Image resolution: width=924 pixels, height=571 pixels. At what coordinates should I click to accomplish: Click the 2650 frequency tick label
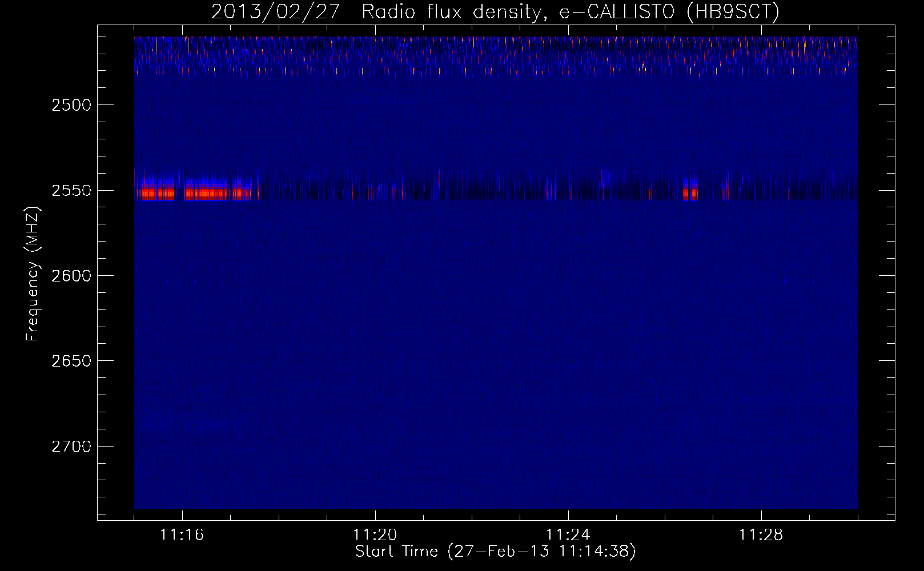pos(71,361)
